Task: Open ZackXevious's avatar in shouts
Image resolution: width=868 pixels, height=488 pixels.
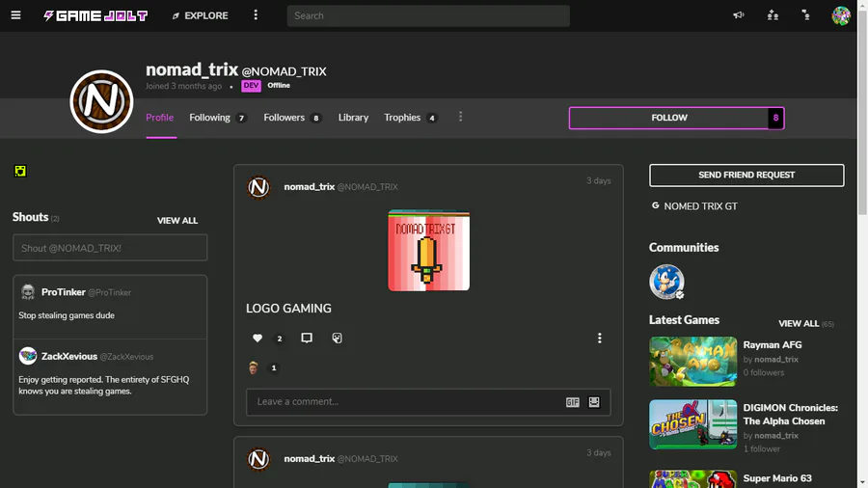Action: click(x=28, y=356)
